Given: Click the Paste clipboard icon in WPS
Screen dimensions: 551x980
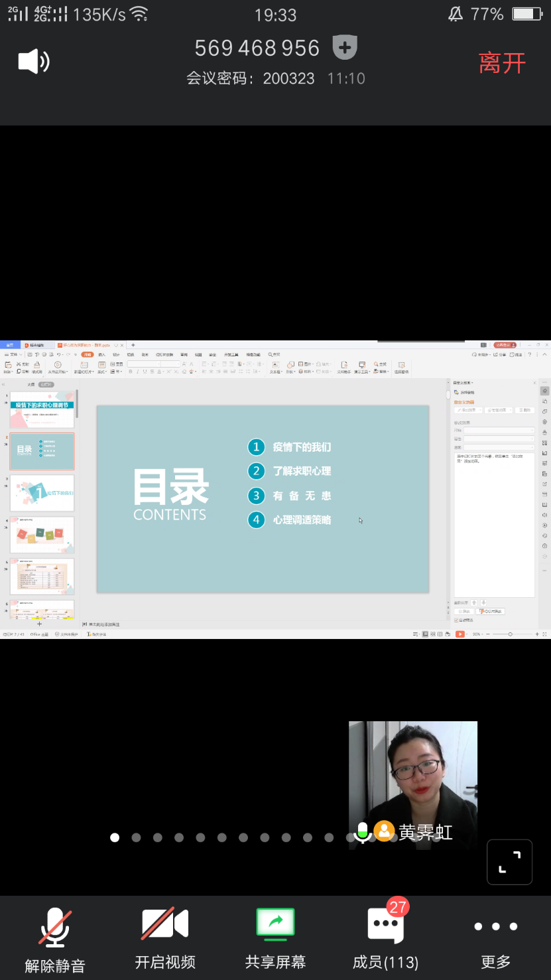Looking at the screenshot, I should pos(8,366).
